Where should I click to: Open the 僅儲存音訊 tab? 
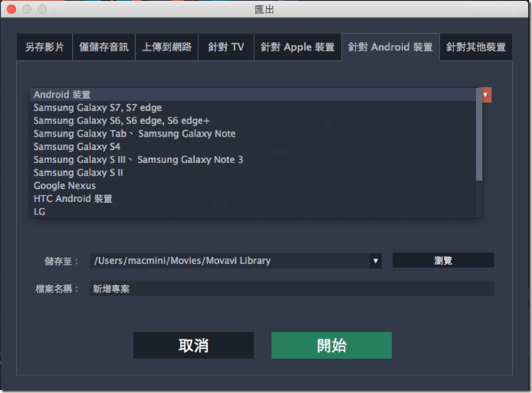[104, 47]
